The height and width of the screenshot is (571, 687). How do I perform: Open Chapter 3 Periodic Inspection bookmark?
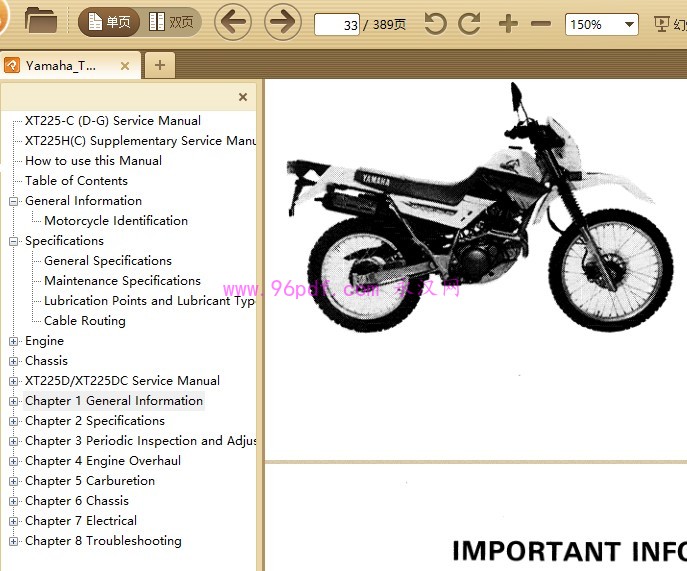click(x=140, y=440)
